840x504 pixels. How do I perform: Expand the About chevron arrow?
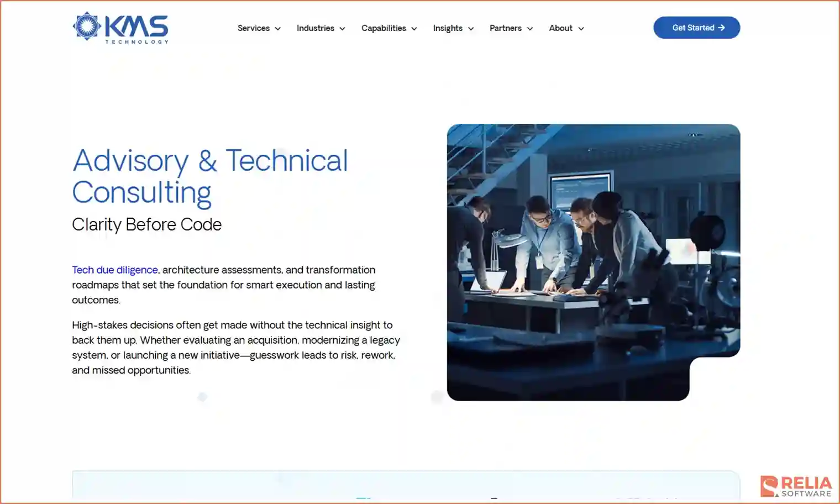[x=581, y=29]
